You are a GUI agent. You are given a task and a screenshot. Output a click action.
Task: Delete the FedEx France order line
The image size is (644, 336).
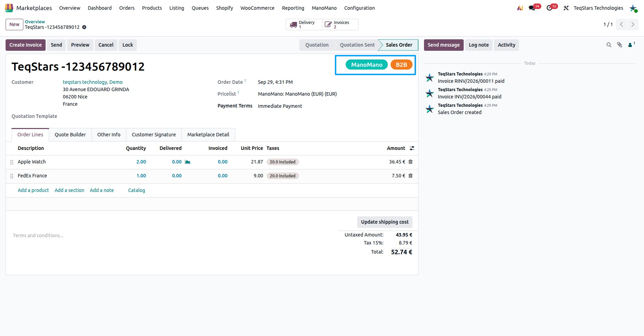coord(410,176)
